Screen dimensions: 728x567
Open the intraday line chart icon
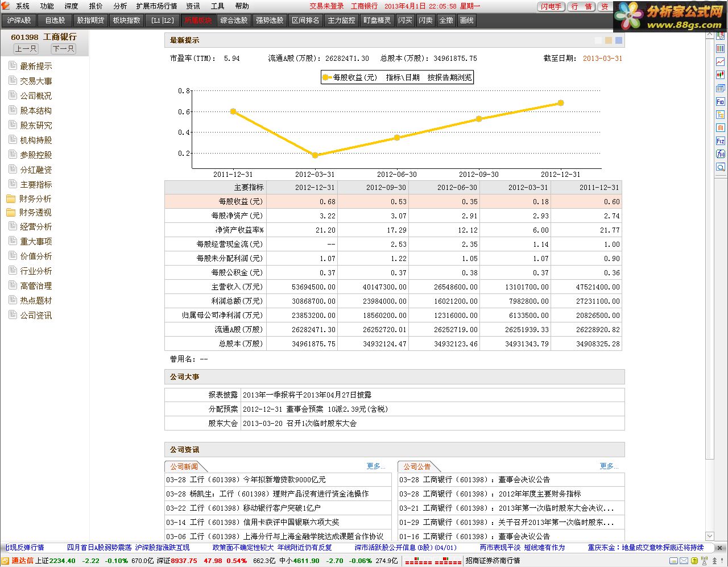click(720, 62)
